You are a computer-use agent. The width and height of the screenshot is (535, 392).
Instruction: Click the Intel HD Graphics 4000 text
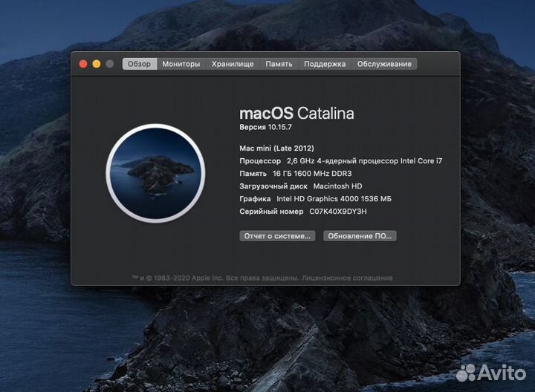pyautogui.click(x=334, y=199)
